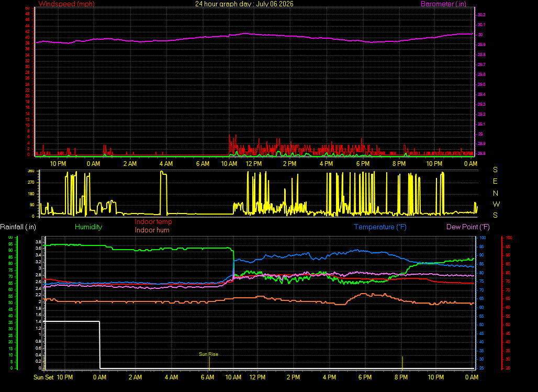Screen dimensions: 538x392
Task: Click the "42" windspeed scale value
Action: (x=27, y=31)
